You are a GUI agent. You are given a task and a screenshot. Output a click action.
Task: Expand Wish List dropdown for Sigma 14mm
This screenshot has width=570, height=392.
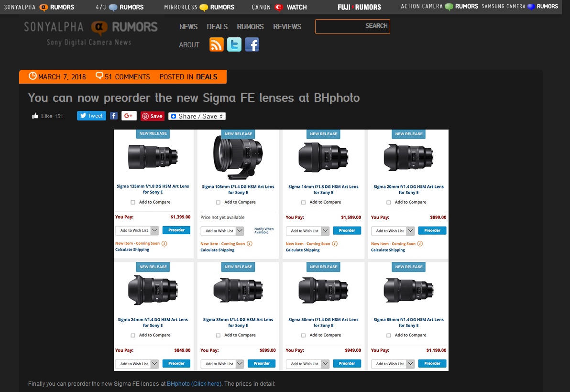pyautogui.click(x=325, y=231)
